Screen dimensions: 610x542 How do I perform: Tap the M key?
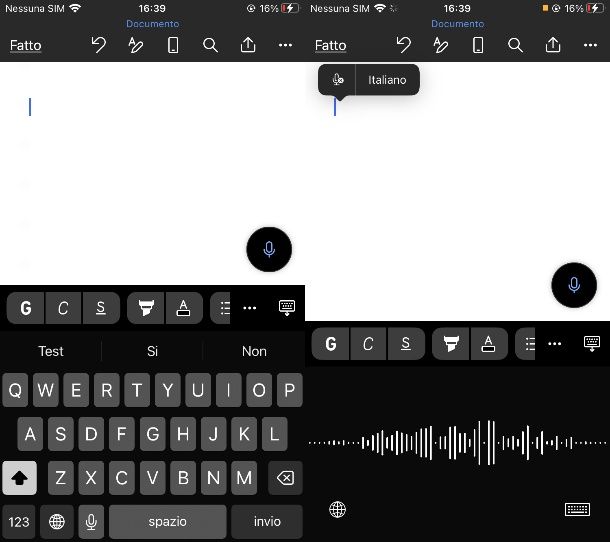click(244, 478)
